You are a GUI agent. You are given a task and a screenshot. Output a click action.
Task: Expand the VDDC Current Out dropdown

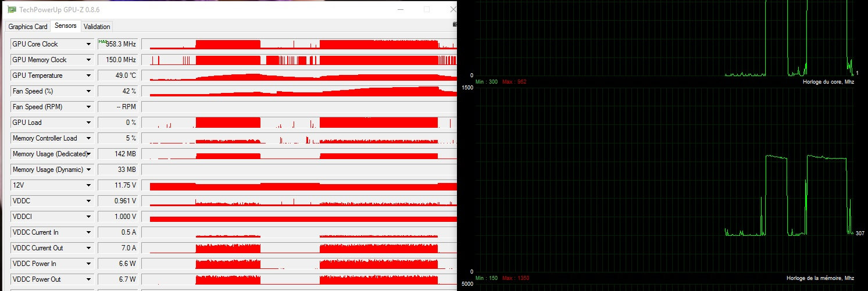[89, 248]
